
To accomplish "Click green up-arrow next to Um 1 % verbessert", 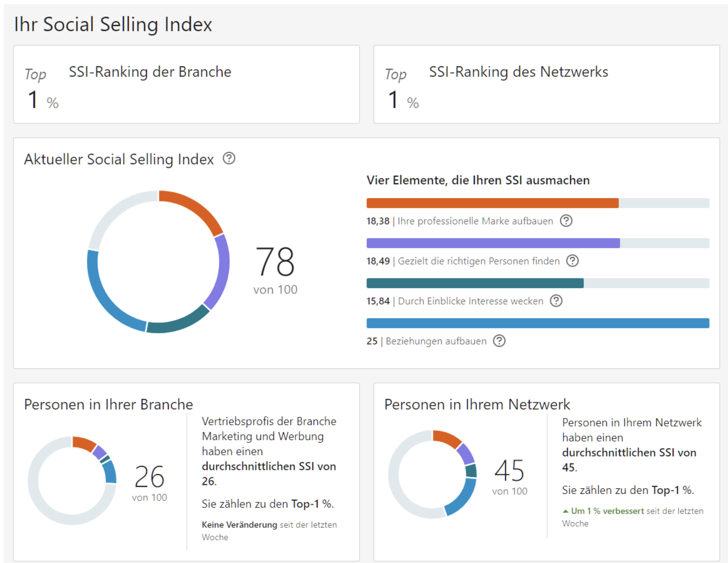I will [565, 511].
